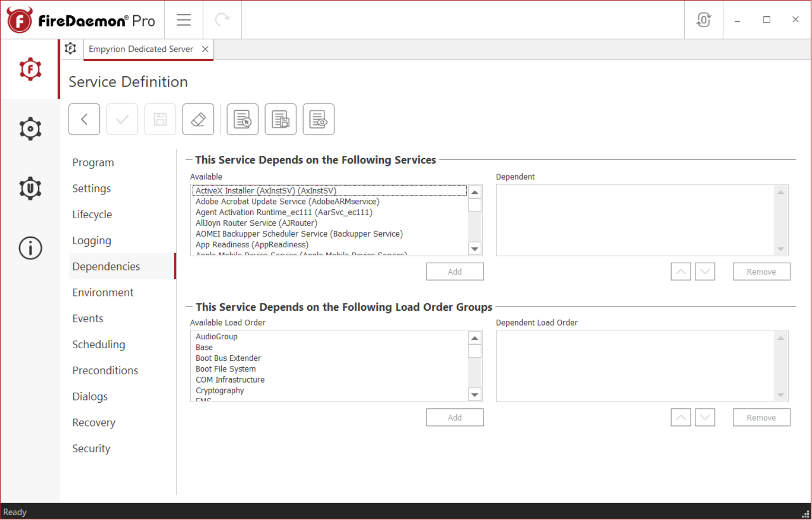Click scroll up arrow of Available services list
The width and height of the screenshot is (812, 520).
pyautogui.click(x=475, y=192)
